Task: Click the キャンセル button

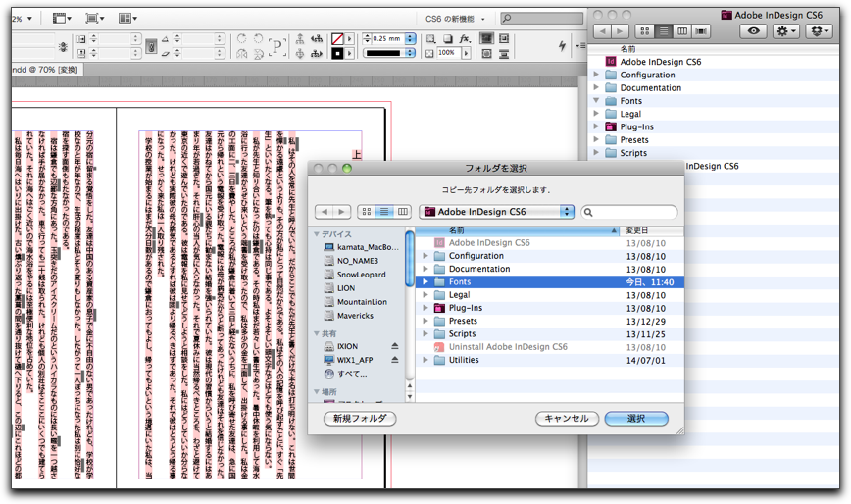Action: click(x=567, y=419)
